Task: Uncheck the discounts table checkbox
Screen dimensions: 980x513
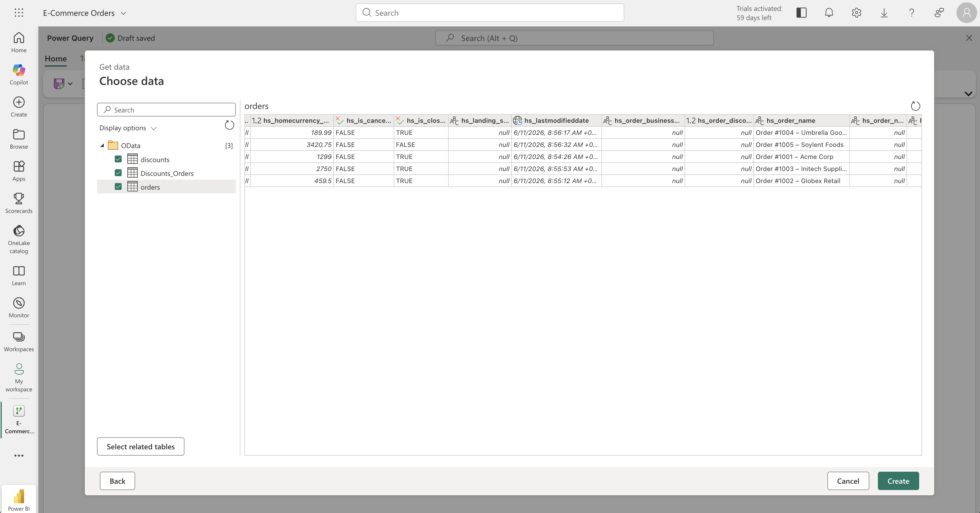Action: coord(118,159)
